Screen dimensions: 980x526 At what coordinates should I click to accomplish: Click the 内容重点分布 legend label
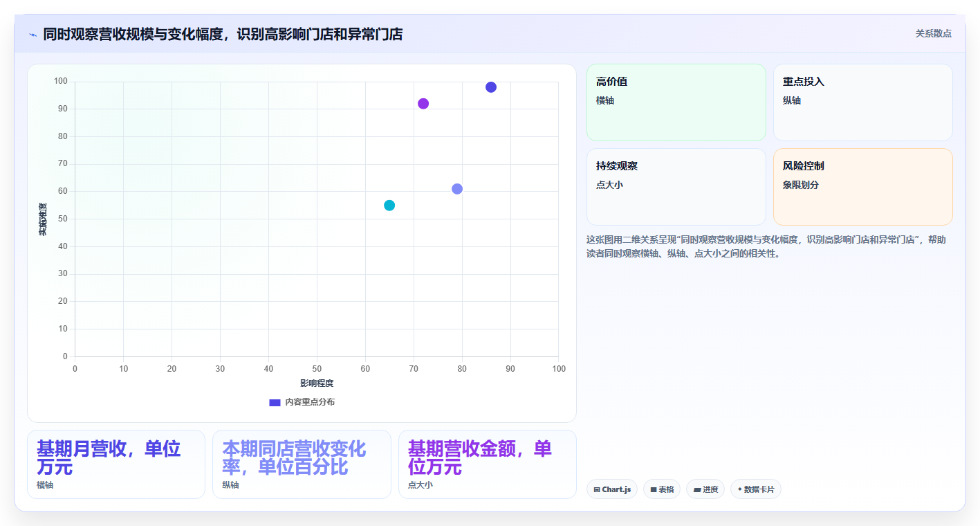point(310,402)
